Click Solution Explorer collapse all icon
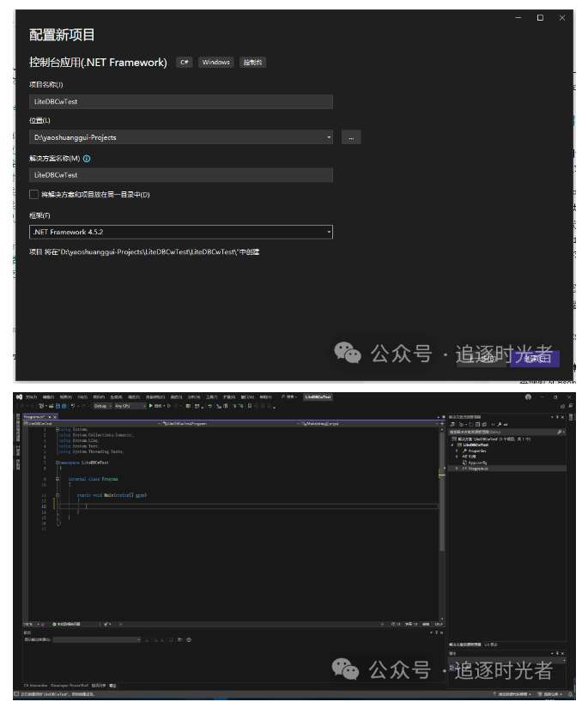The width and height of the screenshot is (588, 708). tap(478, 425)
